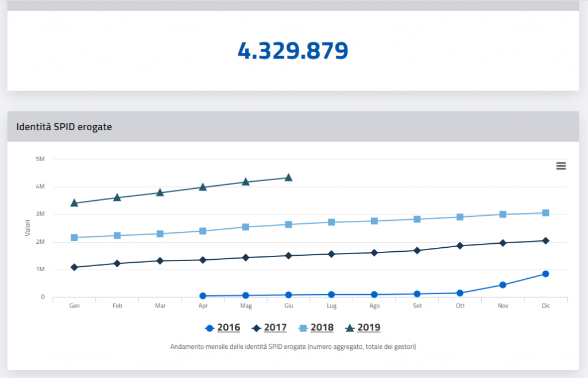This screenshot has width=588, height=378.
Task: Click the 2018 December square data point
Action: 546,213
